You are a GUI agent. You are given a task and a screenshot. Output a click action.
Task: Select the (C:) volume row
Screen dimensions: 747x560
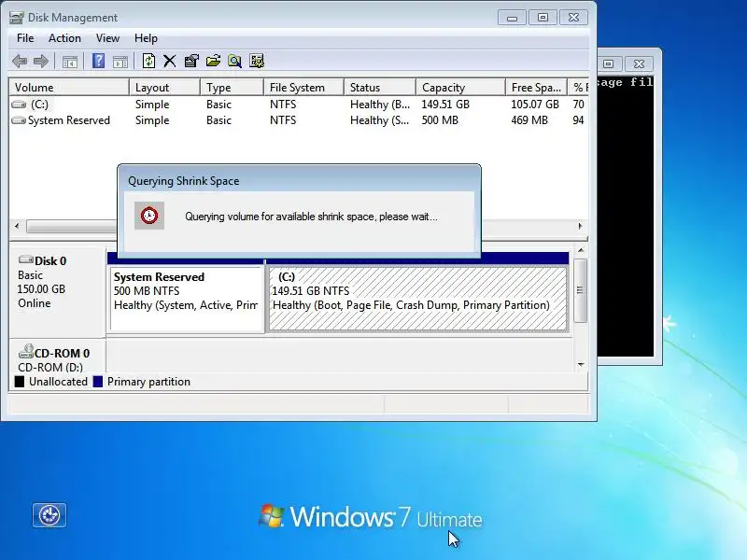pos(299,105)
